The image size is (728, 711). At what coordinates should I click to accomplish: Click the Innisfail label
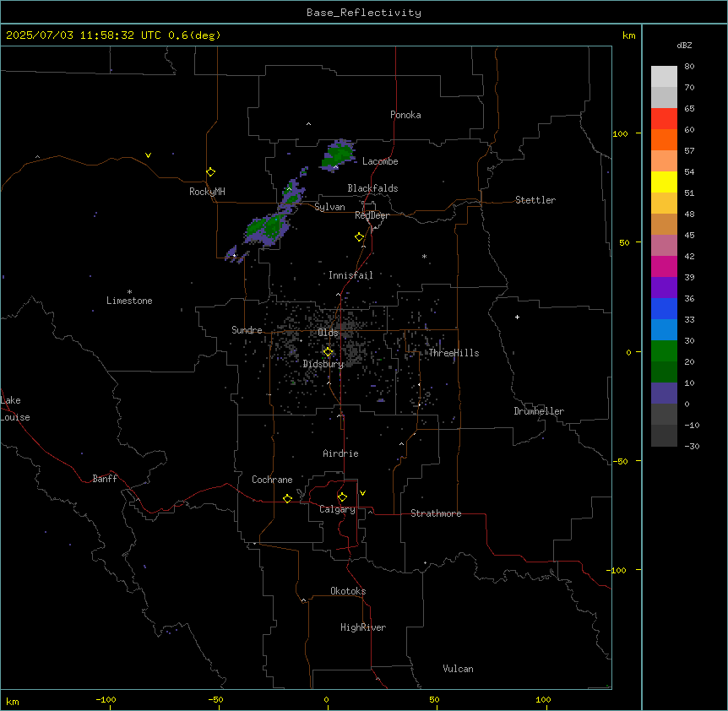(350, 275)
